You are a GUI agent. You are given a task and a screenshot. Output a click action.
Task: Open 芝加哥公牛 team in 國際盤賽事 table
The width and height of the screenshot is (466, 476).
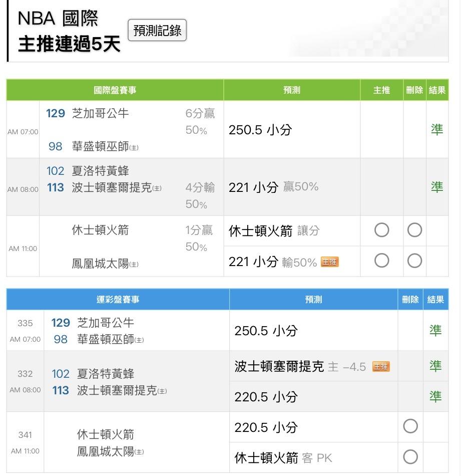tap(100, 114)
